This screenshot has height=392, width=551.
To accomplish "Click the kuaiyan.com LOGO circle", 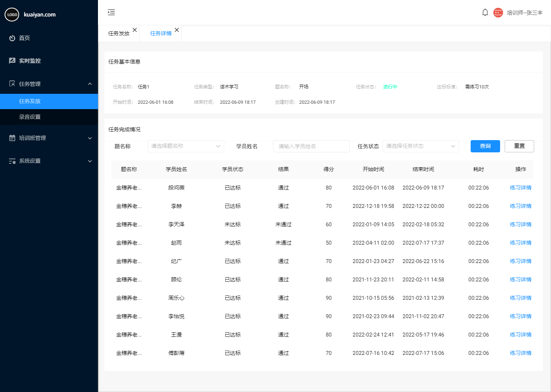I will click(x=12, y=15).
